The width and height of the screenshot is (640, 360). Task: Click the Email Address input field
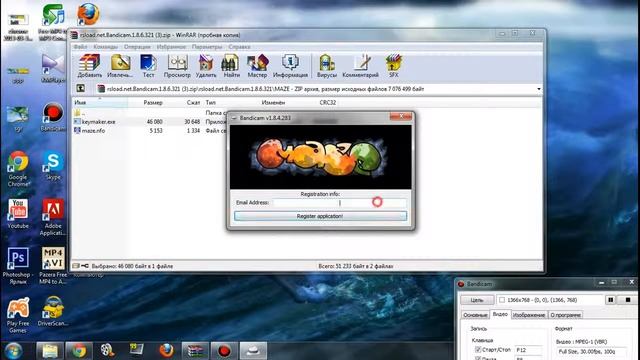[x=340, y=202]
